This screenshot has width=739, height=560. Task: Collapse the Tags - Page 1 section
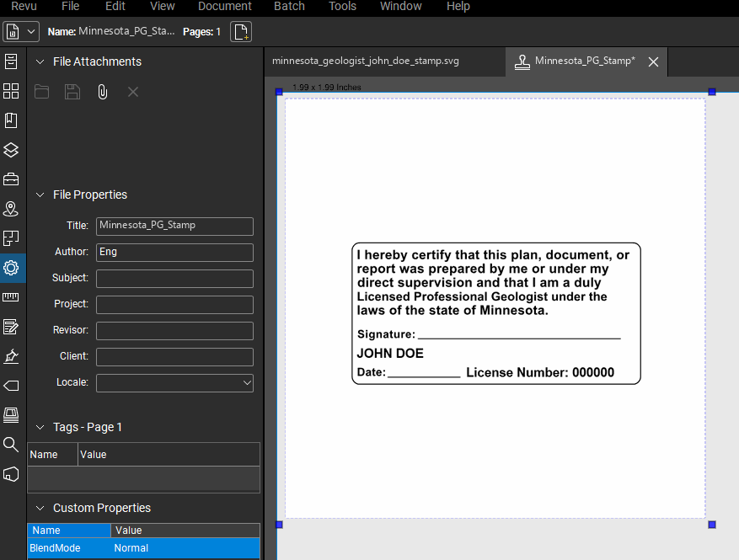coord(40,427)
